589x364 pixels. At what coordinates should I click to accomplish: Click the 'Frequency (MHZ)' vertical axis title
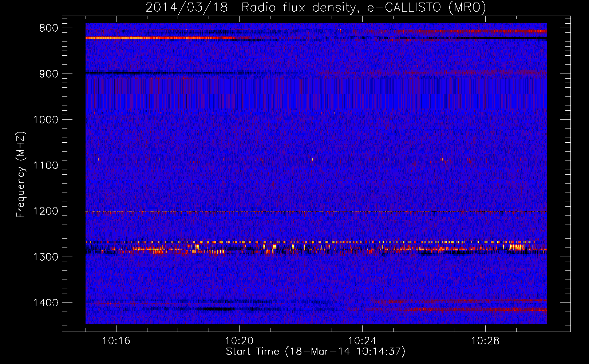click(20, 175)
